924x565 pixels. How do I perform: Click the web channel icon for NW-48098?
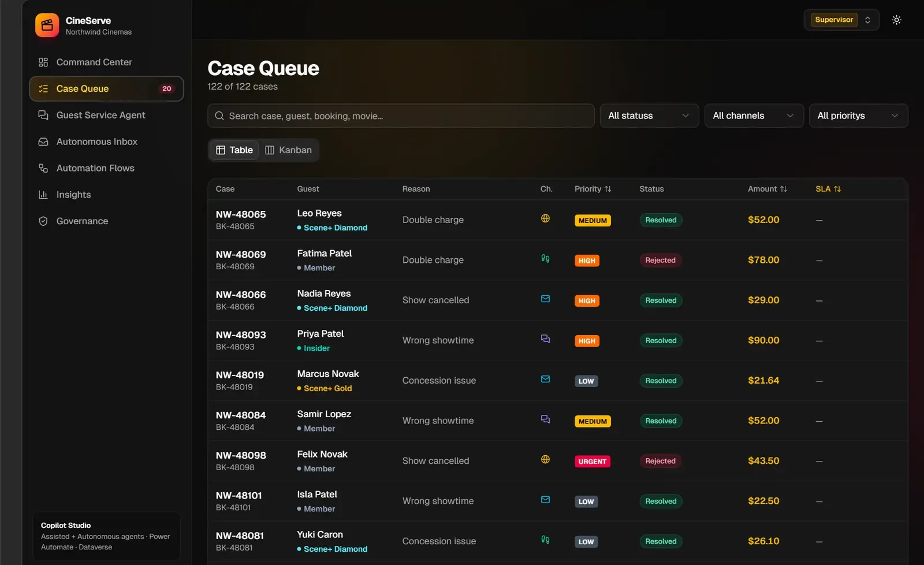pyautogui.click(x=545, y=459)
